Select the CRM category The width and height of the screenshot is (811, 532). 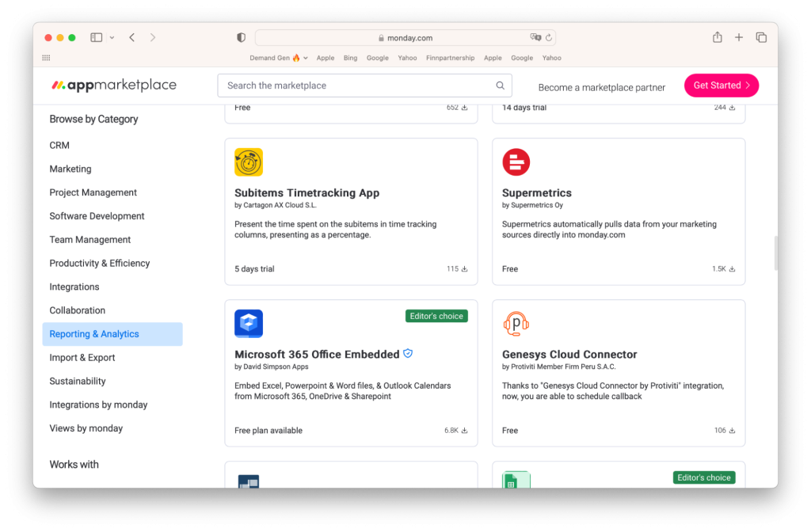(x=59, y=146)
